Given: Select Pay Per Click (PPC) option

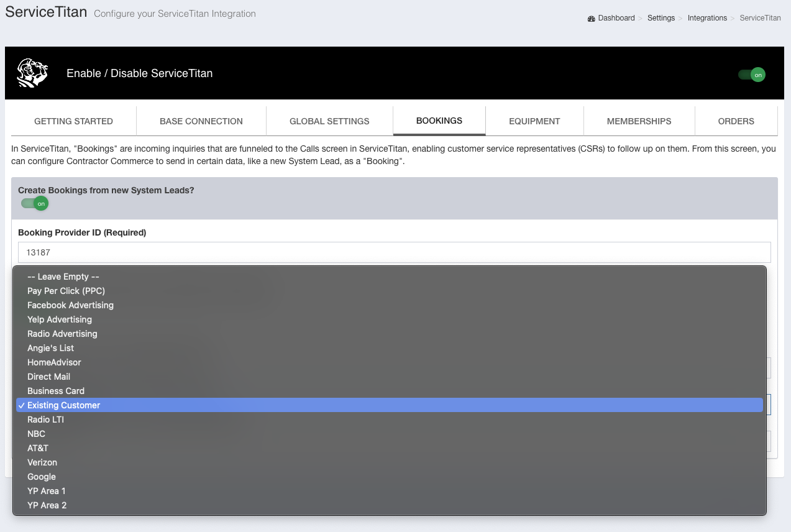Looking at the screenshot, I should point(390,291).
